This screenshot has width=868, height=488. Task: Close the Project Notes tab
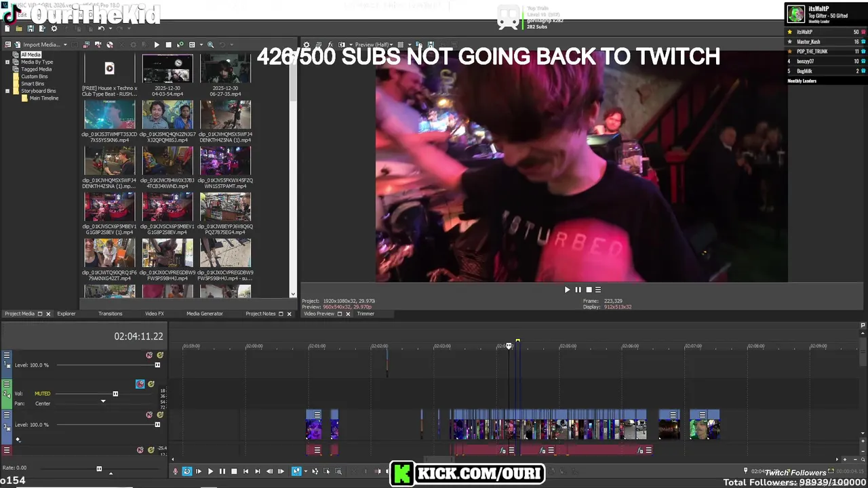(x=290, y=314)
